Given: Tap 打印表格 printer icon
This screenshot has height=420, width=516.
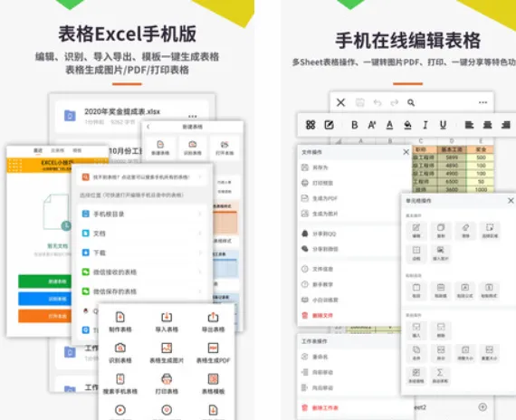Looking at the screenshot, I should pos(167,384).
